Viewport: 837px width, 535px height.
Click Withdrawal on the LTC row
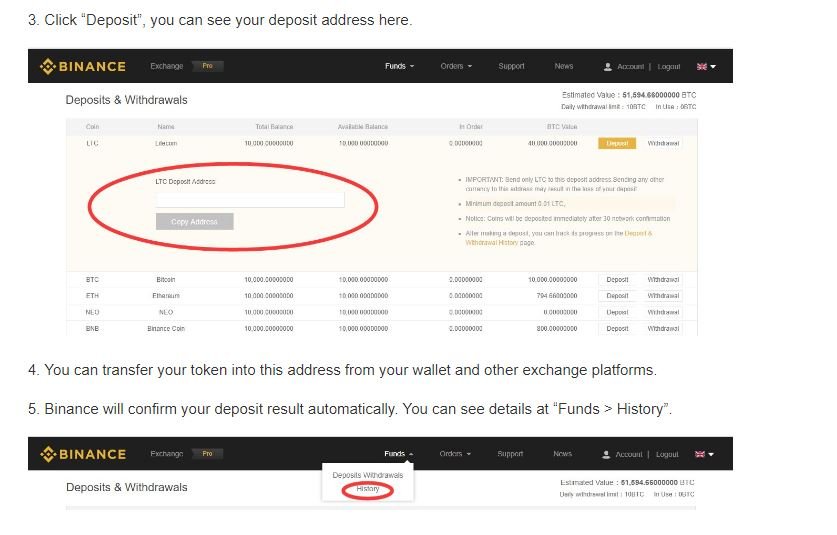(664, 144)
